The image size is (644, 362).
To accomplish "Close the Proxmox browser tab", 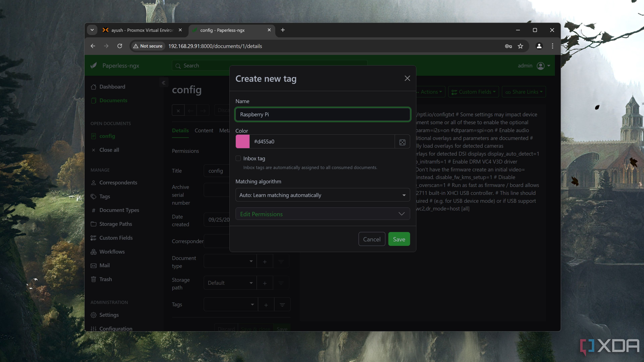I will coord(180,30).
